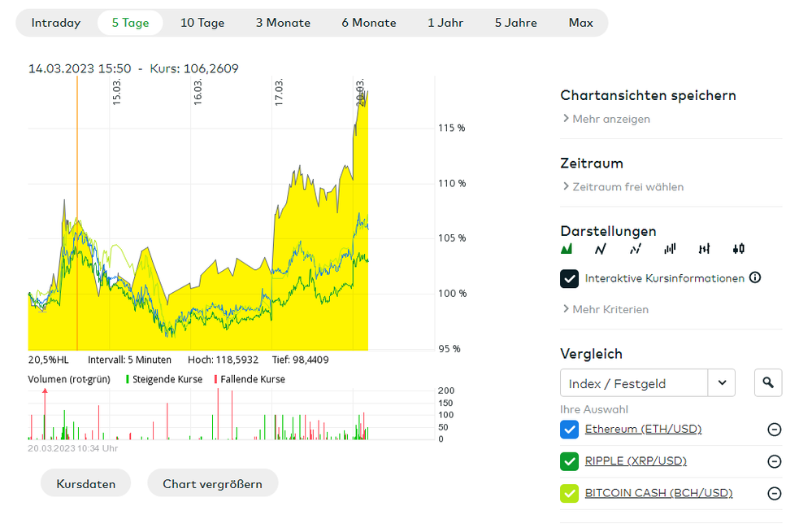This screenshot has height=528, width=812.
Task: Open info icon beside Interaktive Kursinformationen
Action: pyautogui.click(x=755, y=278)
